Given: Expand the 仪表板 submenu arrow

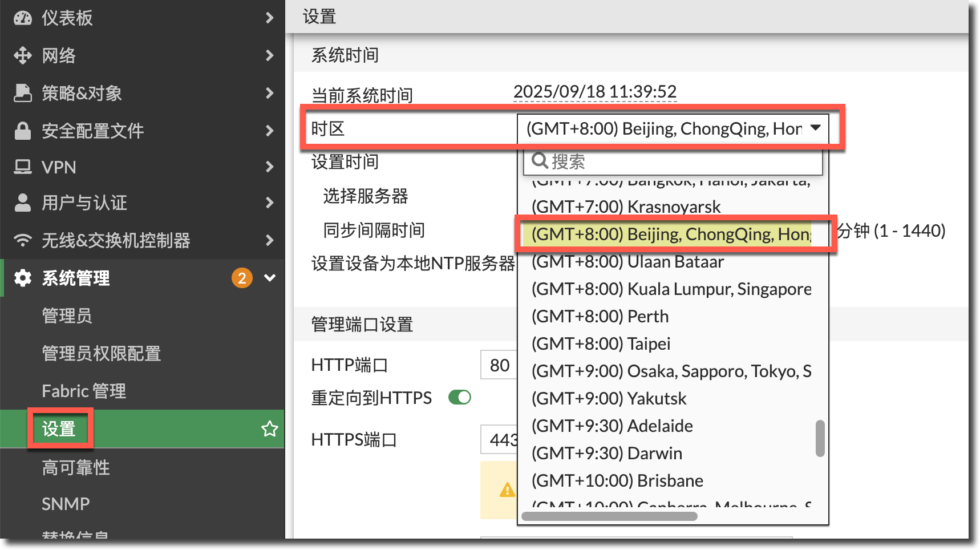Looking at the screenshot, I should (x=270, y=18).
